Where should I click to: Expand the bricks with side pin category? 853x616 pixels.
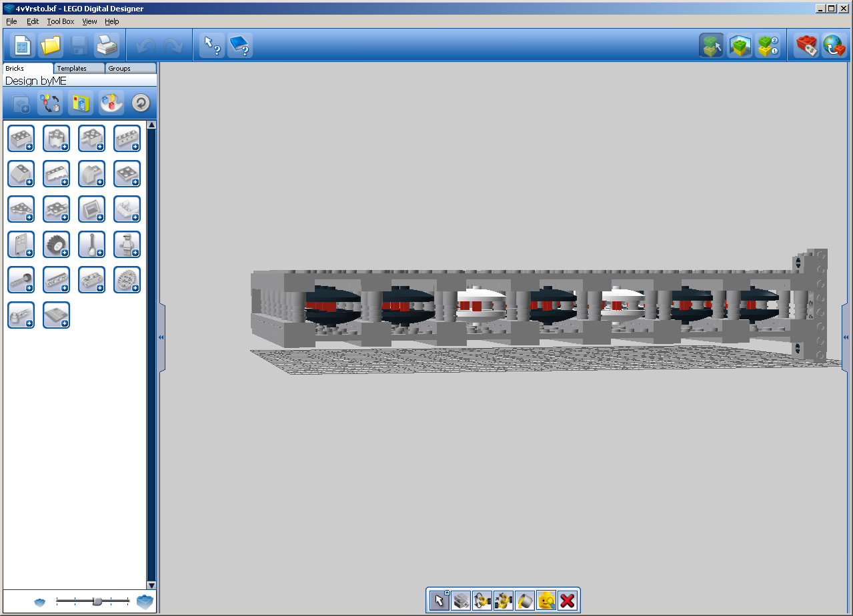pos(92,138)
